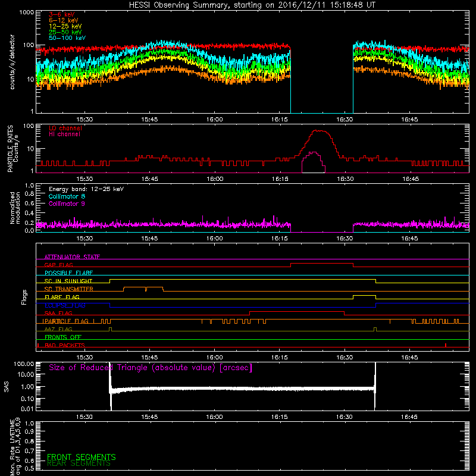The height and width of the screenshot is (476, 476).
Task: Click the HESSI Observing Summary title
Action: tap(252, 5)
